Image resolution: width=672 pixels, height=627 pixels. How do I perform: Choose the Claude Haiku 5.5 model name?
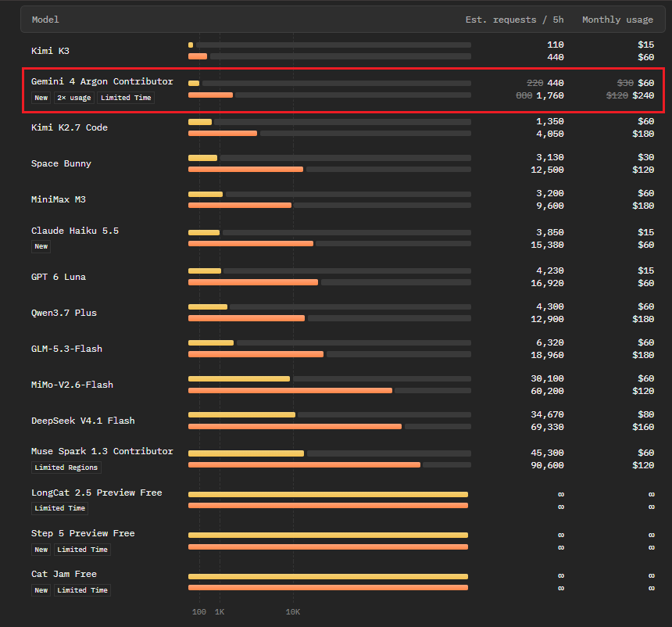tap(75, 231)
